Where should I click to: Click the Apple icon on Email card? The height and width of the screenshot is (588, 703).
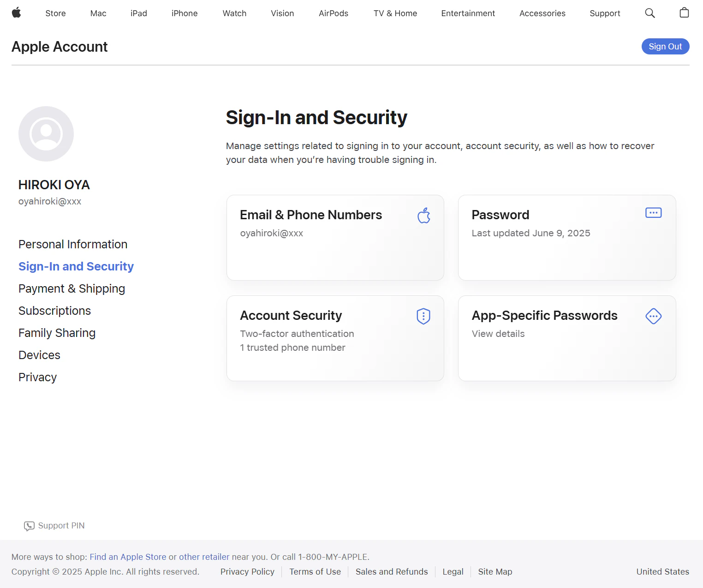coord(424,216)
